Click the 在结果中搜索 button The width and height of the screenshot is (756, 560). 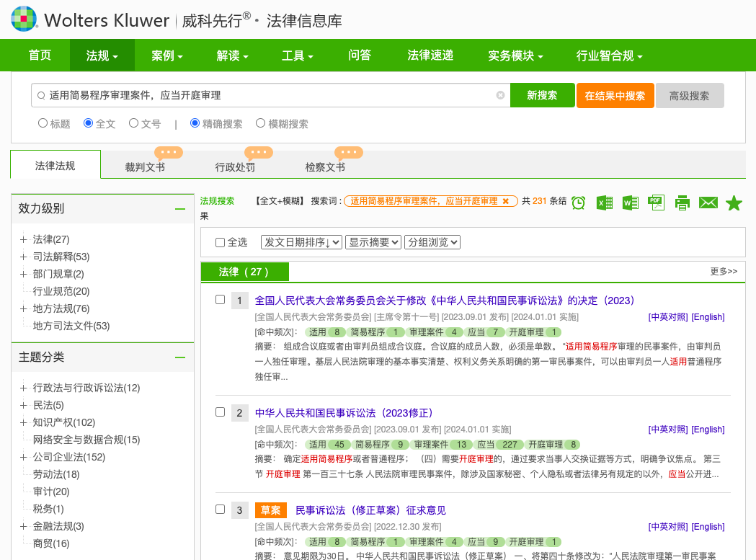(615, 96)
